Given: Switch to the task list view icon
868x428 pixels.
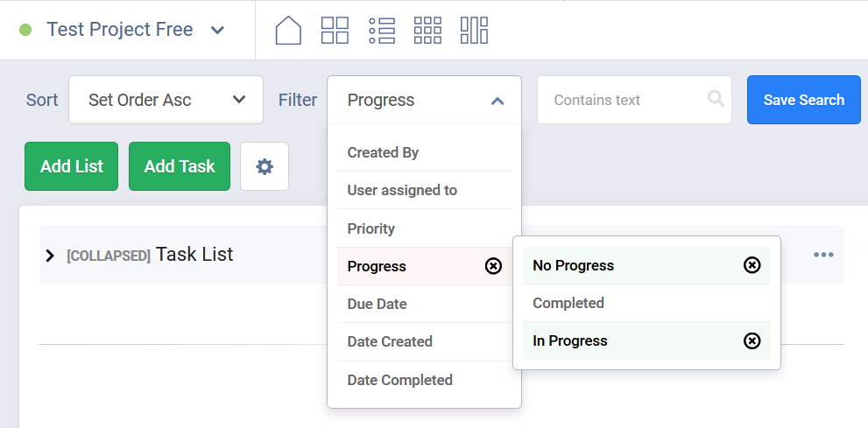Looking at the screenshot, I should tap(382, 31).
